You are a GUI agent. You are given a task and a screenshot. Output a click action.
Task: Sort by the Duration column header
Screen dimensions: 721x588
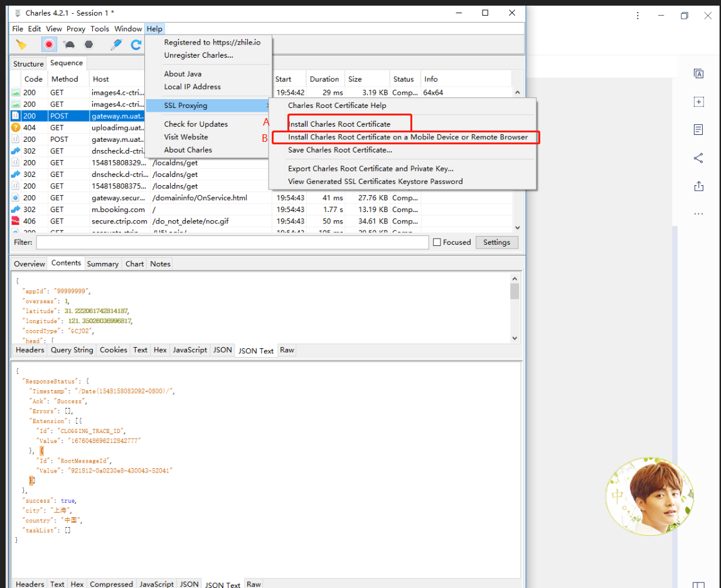click(324, 79)
